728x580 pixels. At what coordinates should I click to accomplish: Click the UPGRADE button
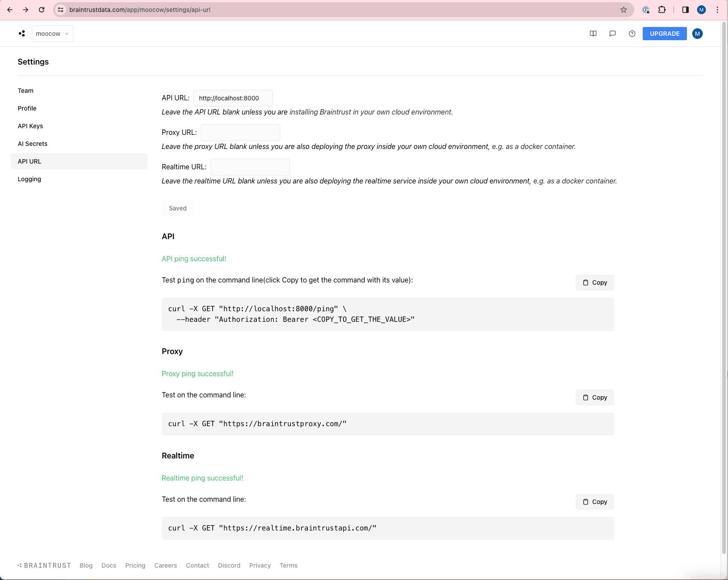point(664,33)
